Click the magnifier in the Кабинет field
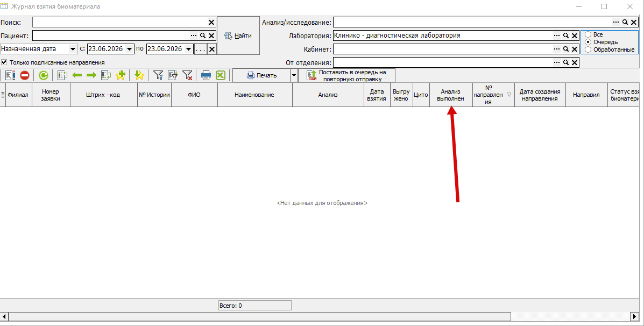Viewport: 644px width, 326px height. [x=566, y=49]
